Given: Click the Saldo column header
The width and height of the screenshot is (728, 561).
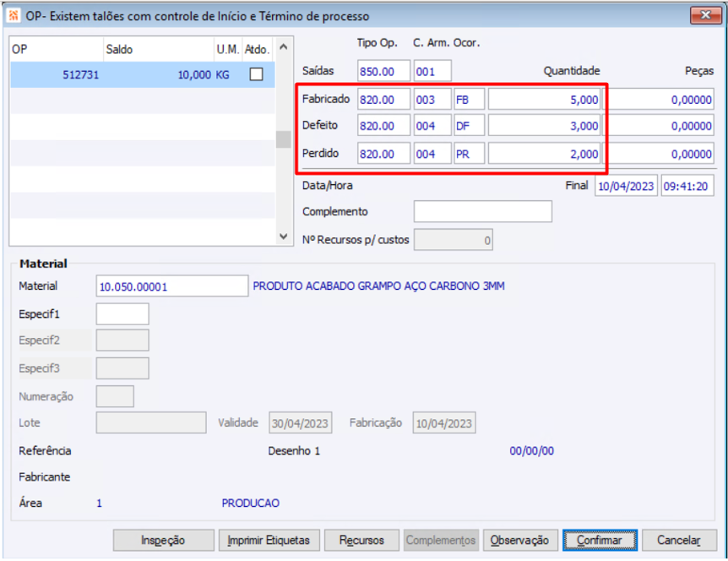Looking at the screenshot, I should [x=159, y=49].
